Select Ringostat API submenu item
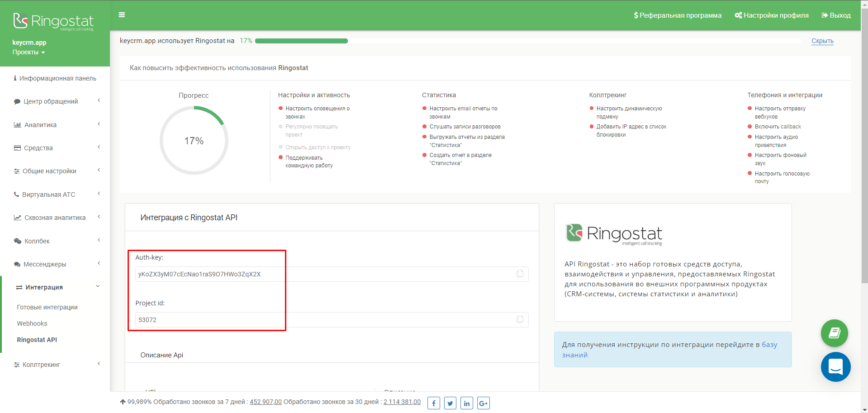The height and width of the screenshot is (413, 868). coord(37,340)
